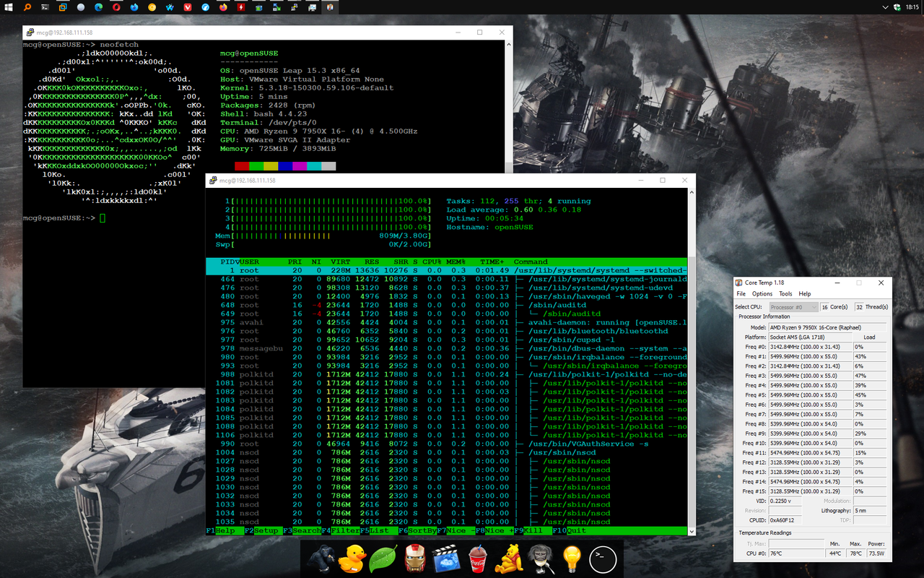The height and width of the screenshot is (578, 924).
Task: Open the light bulb application in the dock
Action: point(571,558)
